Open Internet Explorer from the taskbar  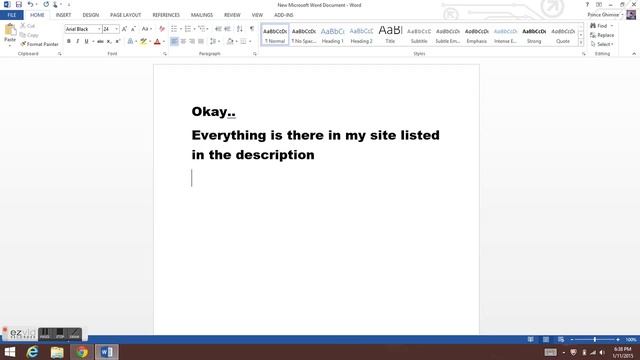[32, 352]
